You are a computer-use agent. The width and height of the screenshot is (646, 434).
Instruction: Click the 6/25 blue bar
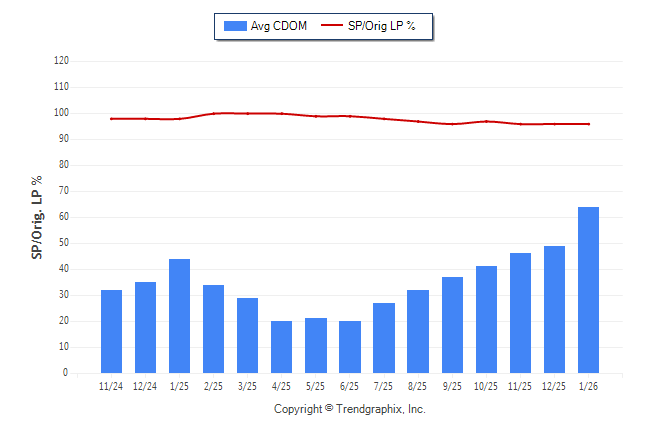(350, 346)
